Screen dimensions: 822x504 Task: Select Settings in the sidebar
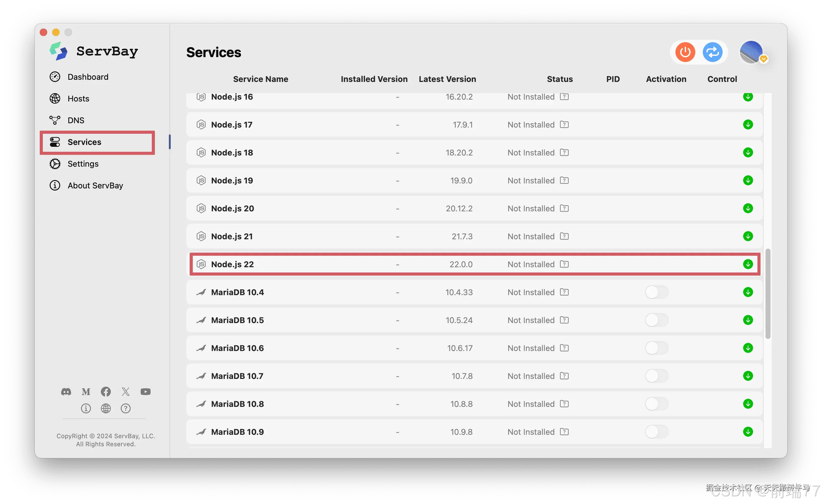point(83,164)
